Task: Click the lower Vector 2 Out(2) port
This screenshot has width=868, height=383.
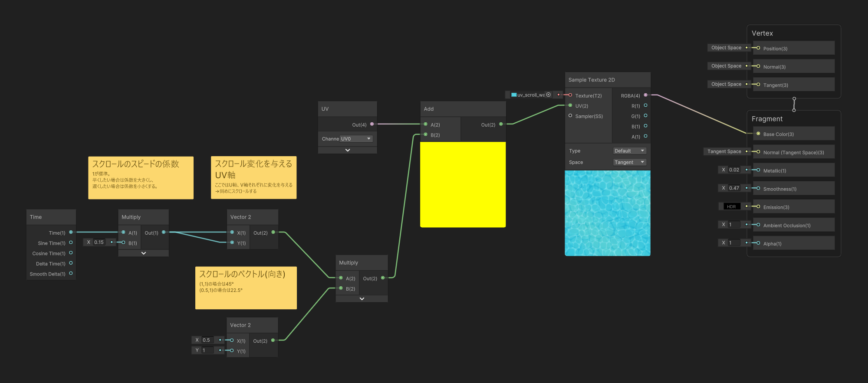Action: pyautogui.click(x=273, y=340)
